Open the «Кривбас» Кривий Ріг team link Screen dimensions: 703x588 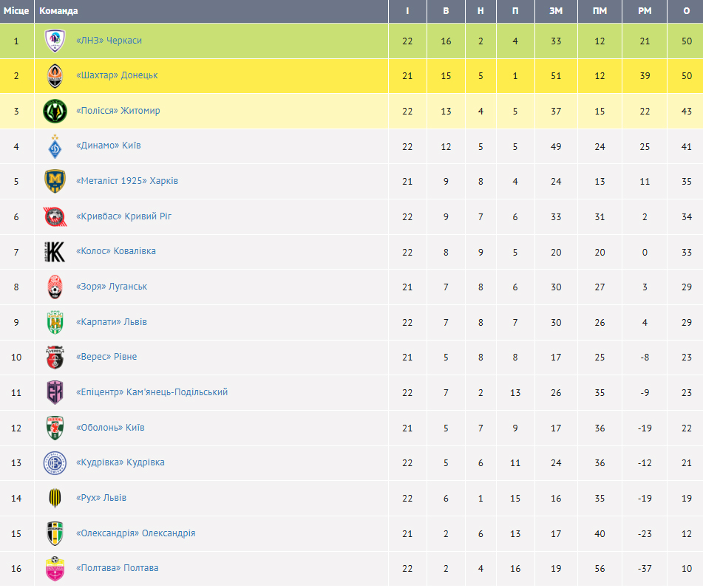123,216
